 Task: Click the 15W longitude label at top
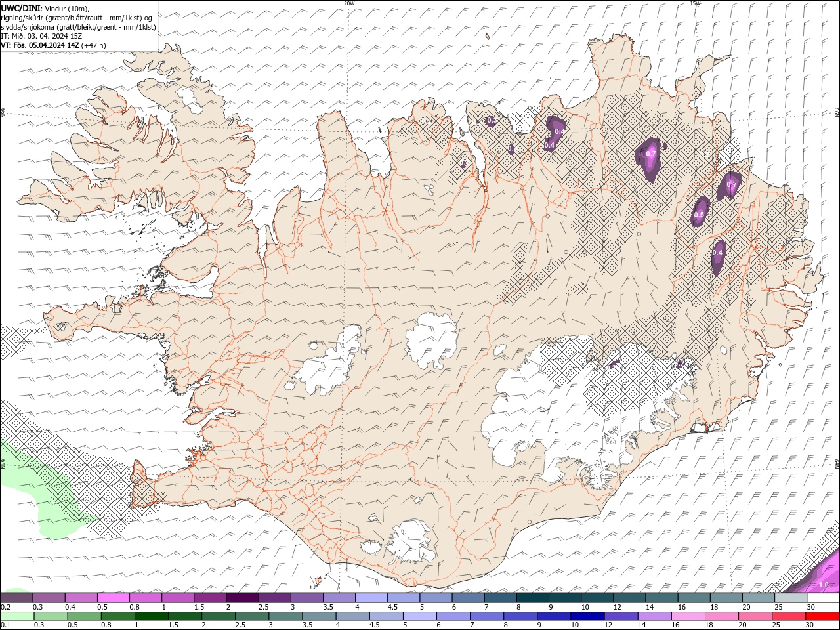(x=695, y=3)
